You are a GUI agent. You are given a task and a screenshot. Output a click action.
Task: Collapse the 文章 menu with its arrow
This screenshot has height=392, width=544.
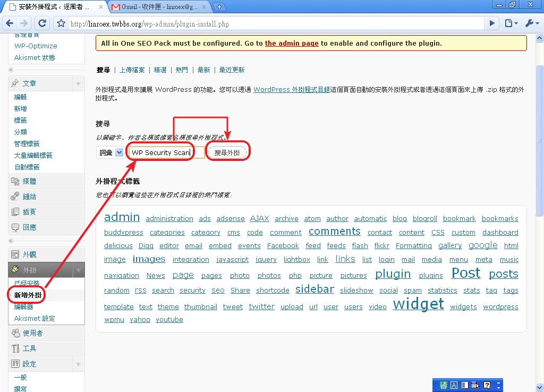[79, 83]
